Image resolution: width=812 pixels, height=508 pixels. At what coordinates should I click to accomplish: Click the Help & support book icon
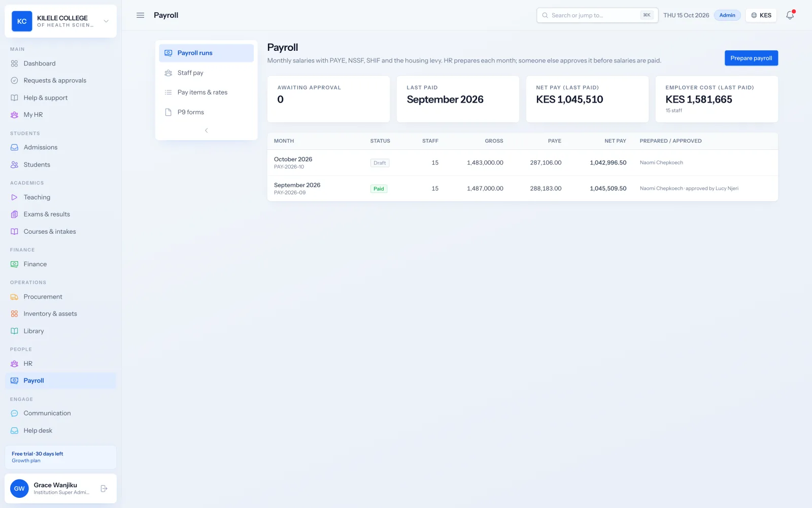click(14, 98)
